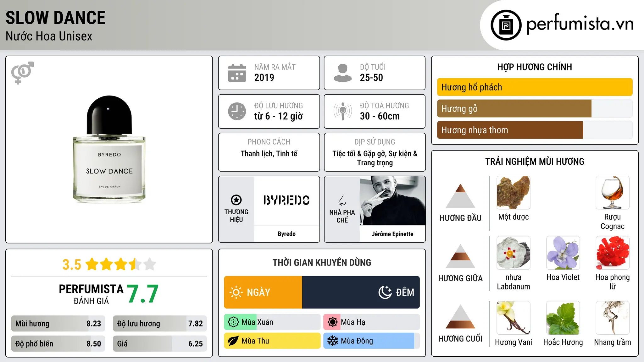
Task: Open the nhựa Labdanum note image
Action: (x=514, y=253)
